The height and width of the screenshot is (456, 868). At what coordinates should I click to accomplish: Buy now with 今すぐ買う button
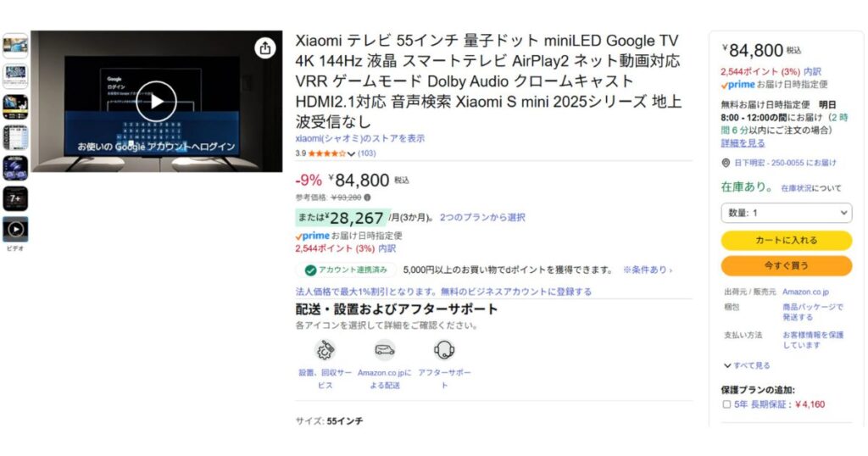[x=786, y=265]
